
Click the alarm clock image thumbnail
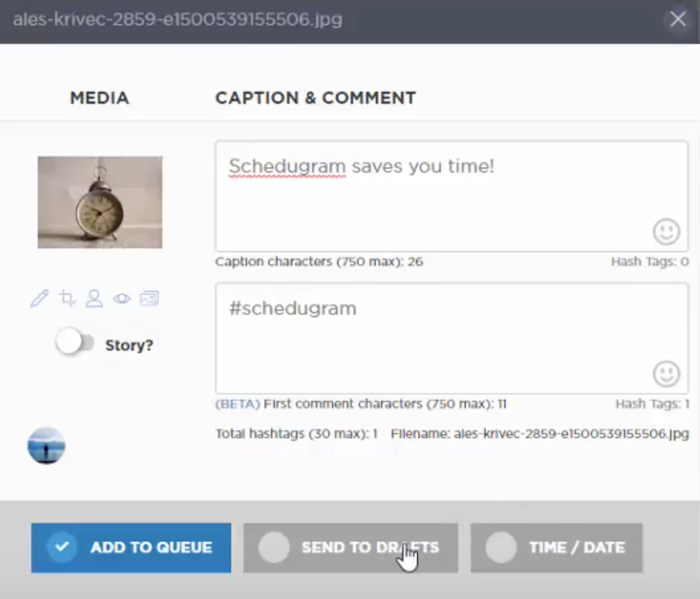click(100, 202)
